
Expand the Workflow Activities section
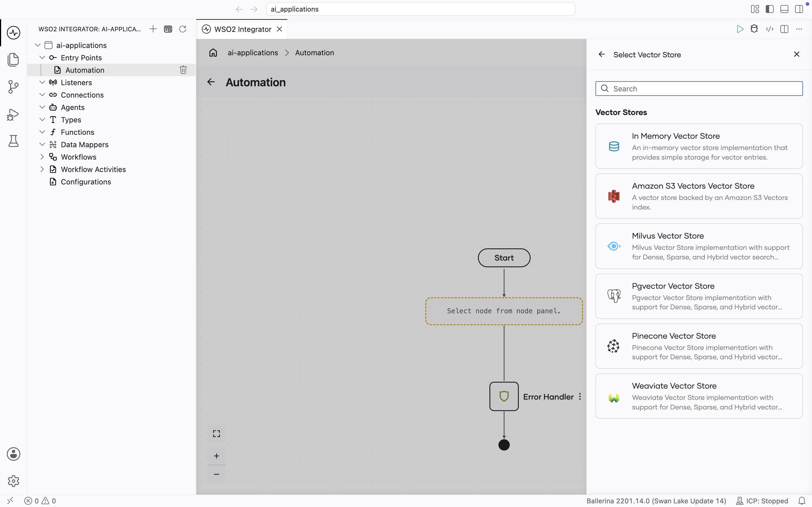(x=42, y=169)
